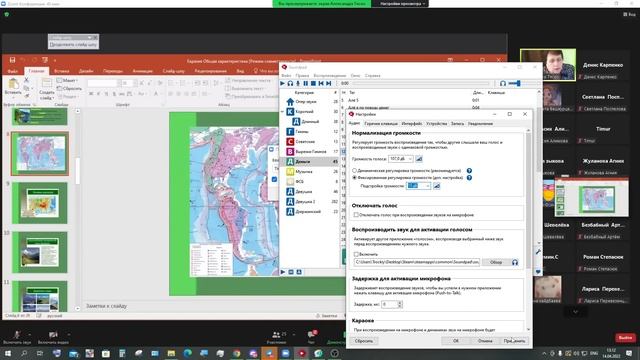Select dynamic volume regulation radio button

(354, 171)
